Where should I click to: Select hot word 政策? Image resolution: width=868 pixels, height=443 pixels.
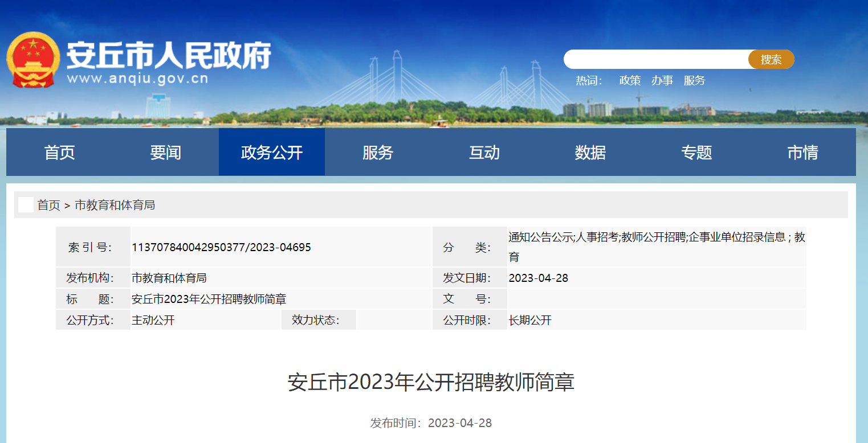[630, 81]
